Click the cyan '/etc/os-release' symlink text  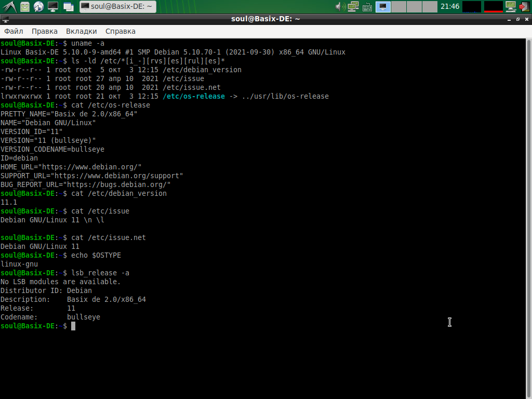click(x=194, y=96)
